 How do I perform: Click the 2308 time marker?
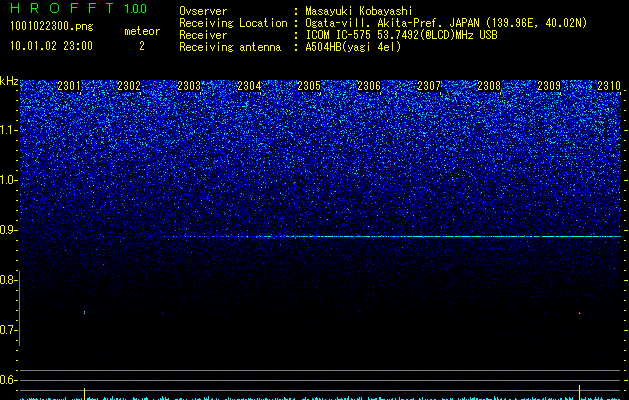[x=489, y=86]
